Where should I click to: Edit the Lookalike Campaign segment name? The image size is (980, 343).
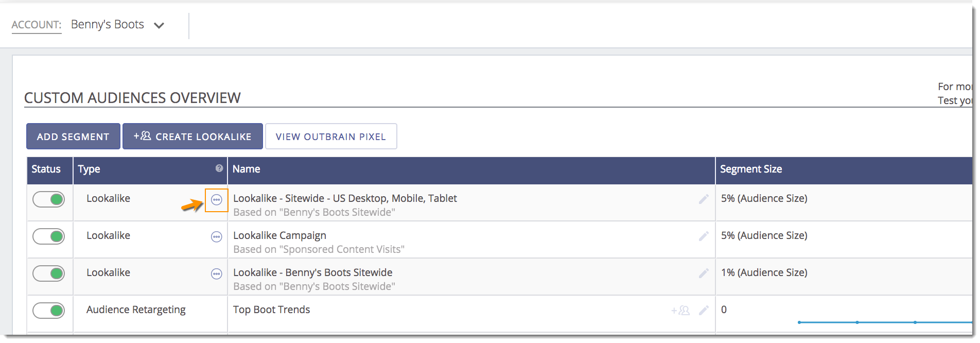[704, 236]
